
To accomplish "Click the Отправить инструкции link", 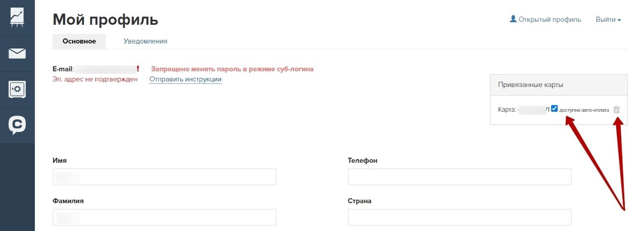I will [x=185, y=80].
